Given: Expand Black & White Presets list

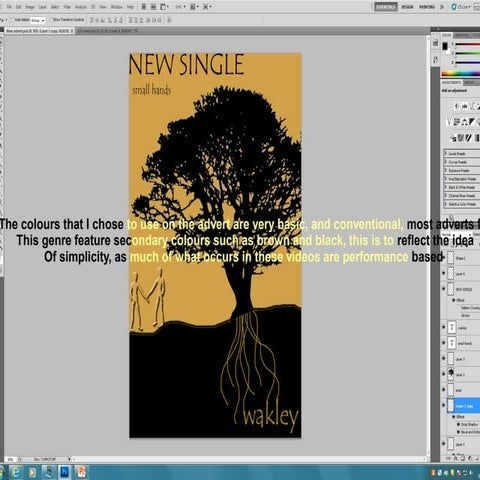Looking at the screenshot, I should tap(446, 187).
